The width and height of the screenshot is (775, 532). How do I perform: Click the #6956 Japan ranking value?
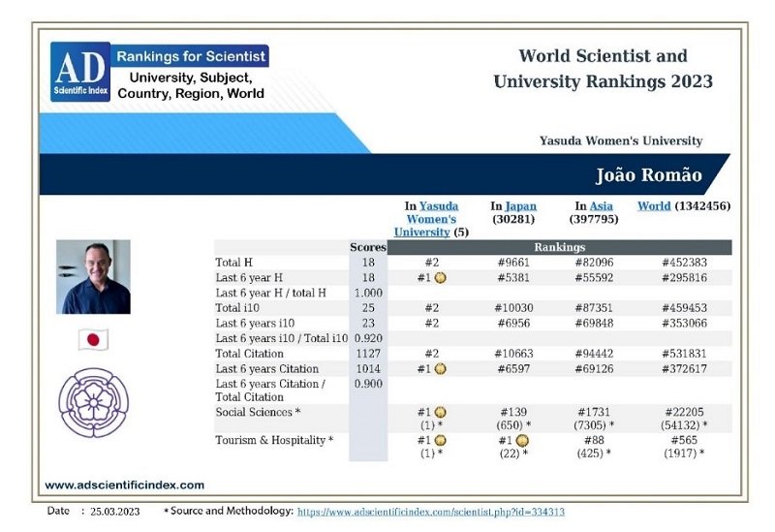513,324
